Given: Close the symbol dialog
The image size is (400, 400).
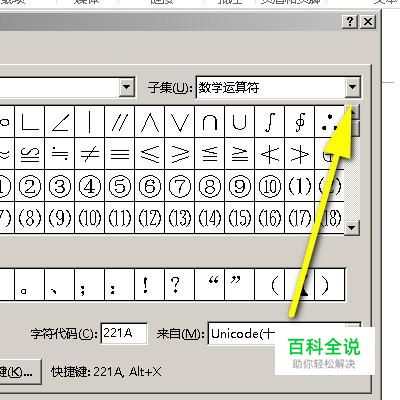Looking at the screenshot, I should [x=368, y=22].
